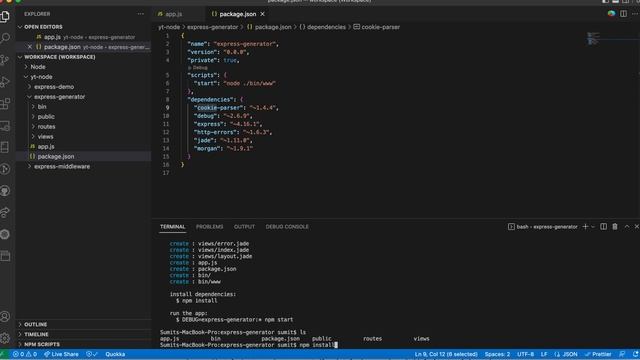Select the package.json editor tab
The image size is (640, 360).
point(238,14)
